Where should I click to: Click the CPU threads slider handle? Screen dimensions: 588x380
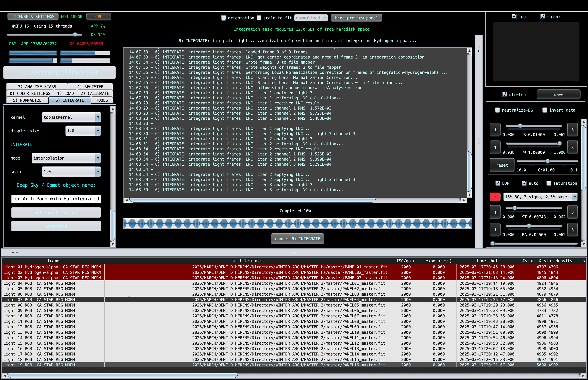(x=75, y=35)
